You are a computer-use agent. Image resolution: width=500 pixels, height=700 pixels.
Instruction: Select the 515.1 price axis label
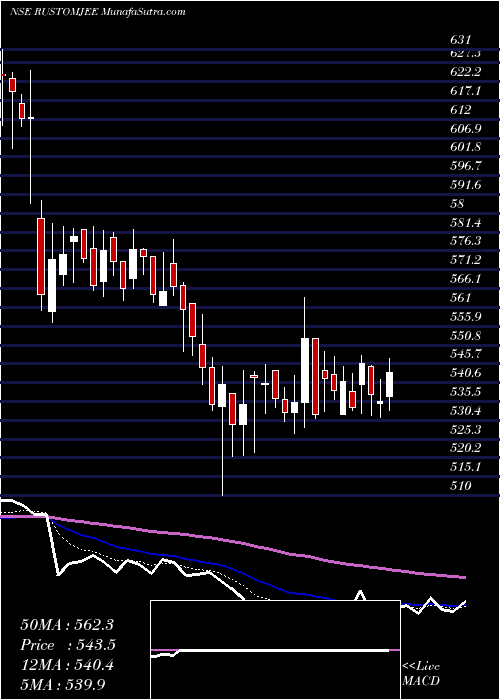pos(466,467)
